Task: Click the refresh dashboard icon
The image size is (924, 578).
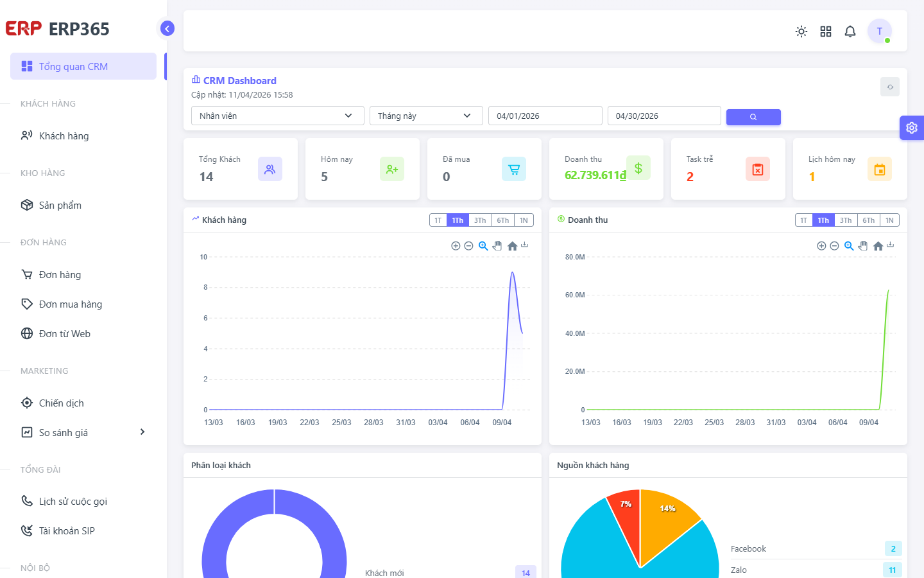Action: (890, 87)
